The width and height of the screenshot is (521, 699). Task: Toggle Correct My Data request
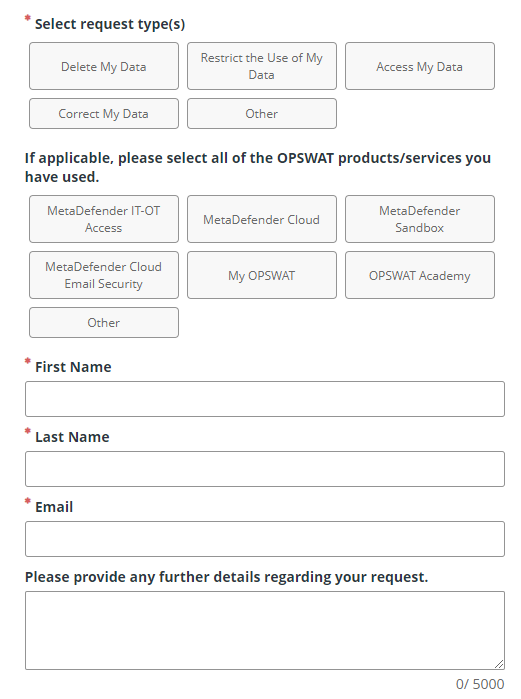(x=104, y=114)
